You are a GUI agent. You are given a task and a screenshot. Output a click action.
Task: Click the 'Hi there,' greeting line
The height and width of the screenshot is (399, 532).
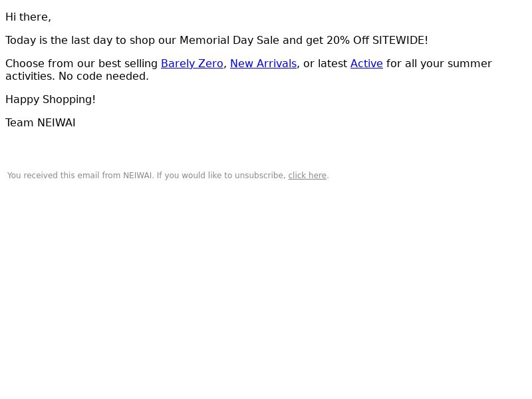28,17
